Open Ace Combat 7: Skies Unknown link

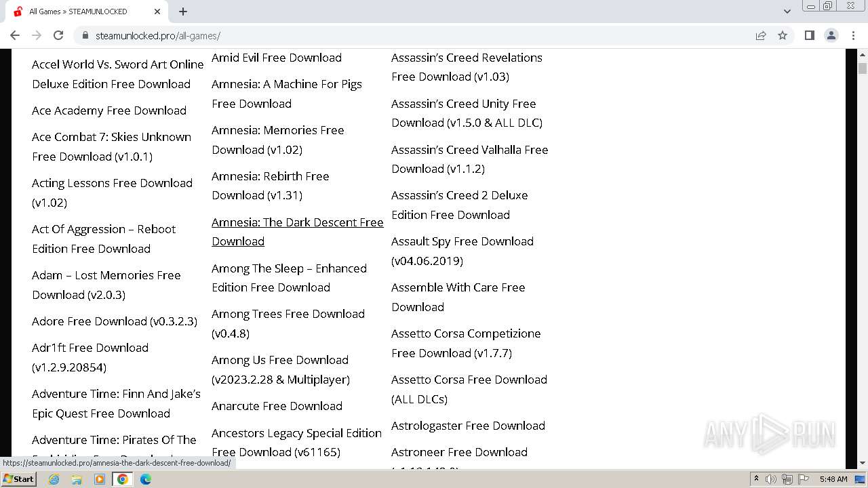pos(111,146)
